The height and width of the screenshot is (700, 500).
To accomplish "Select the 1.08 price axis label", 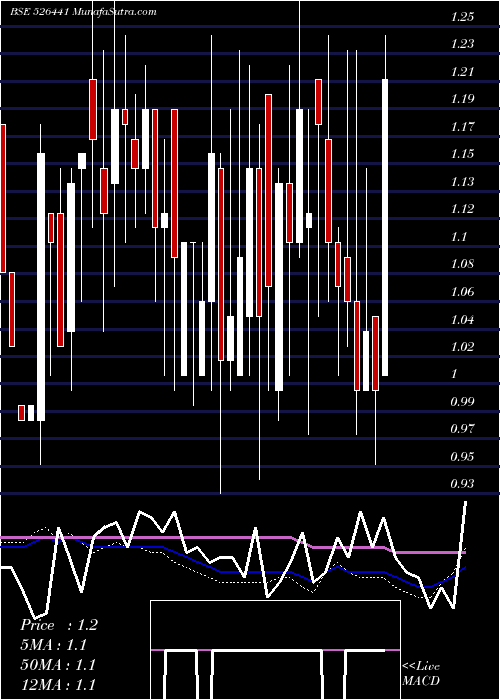I will [462, 264].
